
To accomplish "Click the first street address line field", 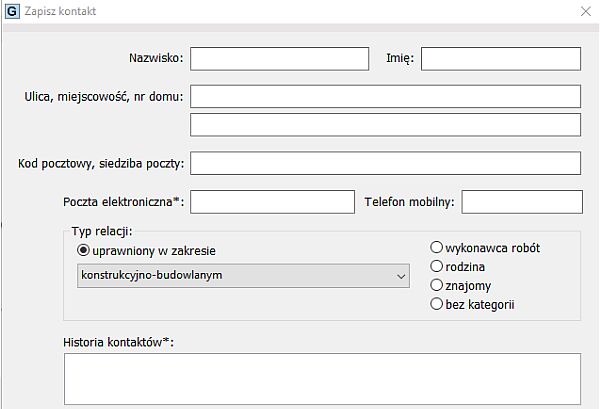I will [385, 96].
